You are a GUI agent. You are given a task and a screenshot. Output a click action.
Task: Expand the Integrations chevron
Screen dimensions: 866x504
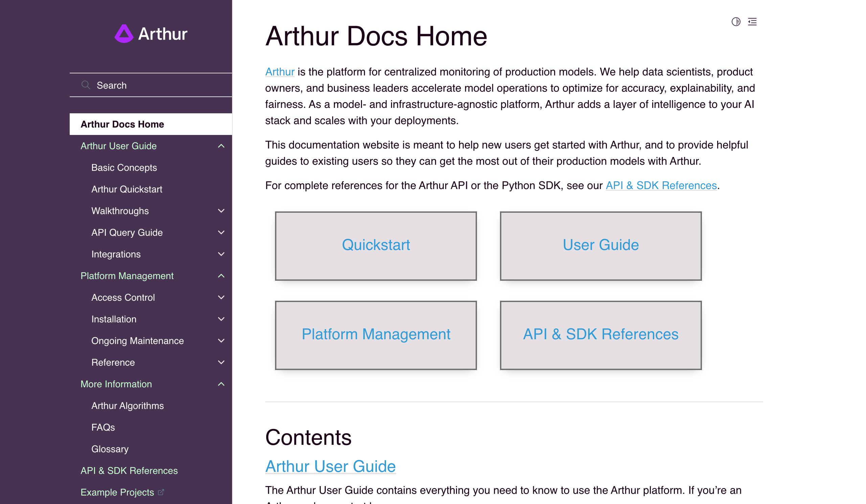click(221, 254)
